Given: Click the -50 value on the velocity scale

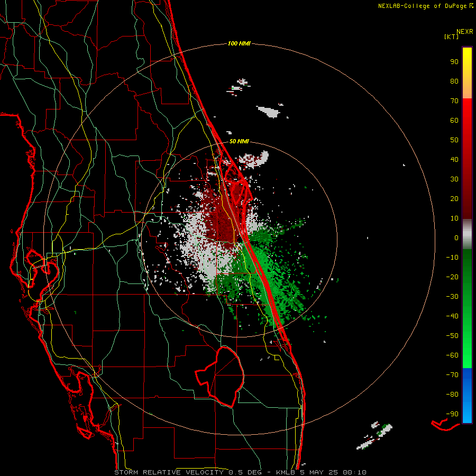Looking at the screenshot, I should tap(452, 335).
